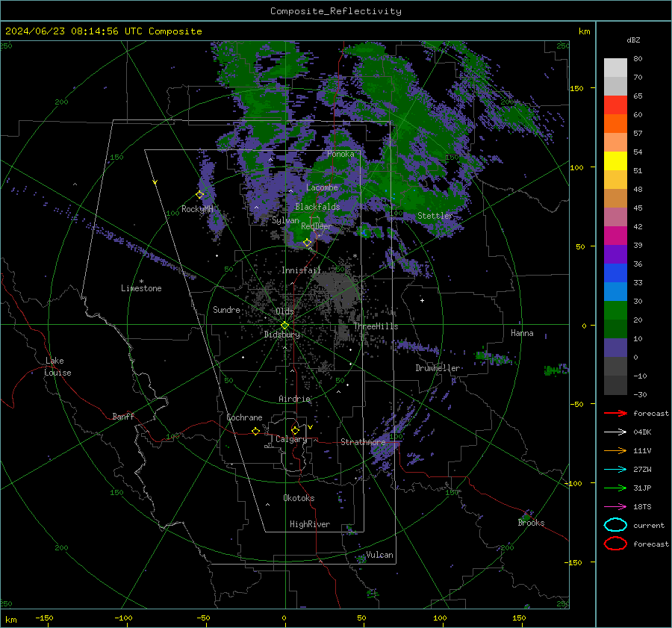The height and width of the screenshot is (628, 672).
Task: Select the red 'forecast' ellipse icon
Action: pyautogui.click(x=615, y=544)
